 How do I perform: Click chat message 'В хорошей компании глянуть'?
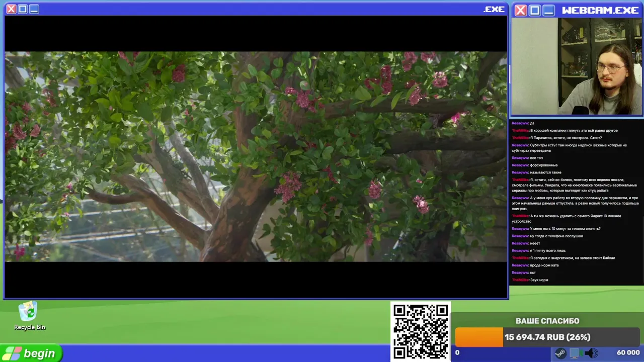click(565, 130)
